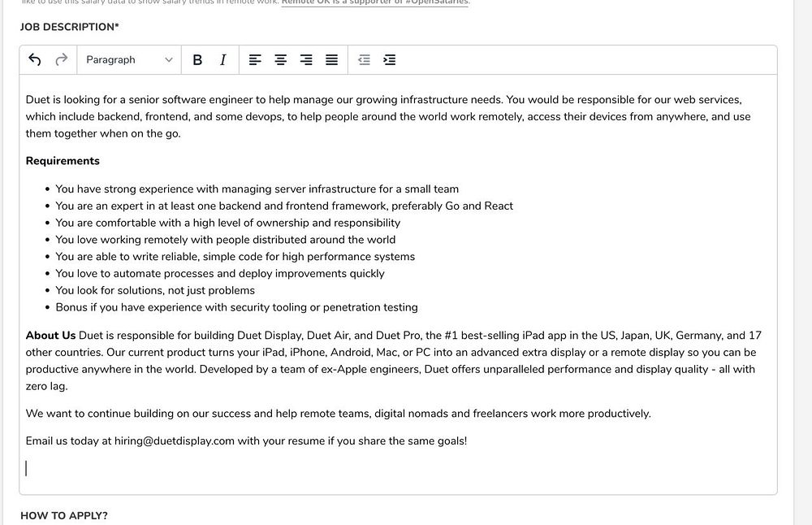Align text right
This screenshot has height=525, width=812.
point(306,59)
